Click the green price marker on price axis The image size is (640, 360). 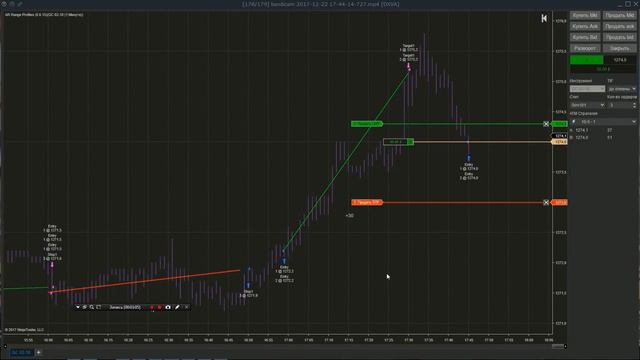(x=559, y=124)
